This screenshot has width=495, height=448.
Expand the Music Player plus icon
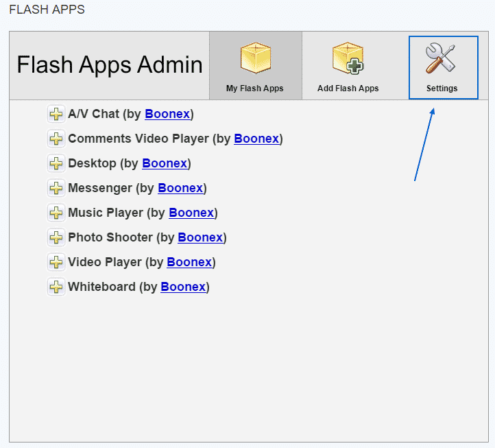[x=56, y=213]
